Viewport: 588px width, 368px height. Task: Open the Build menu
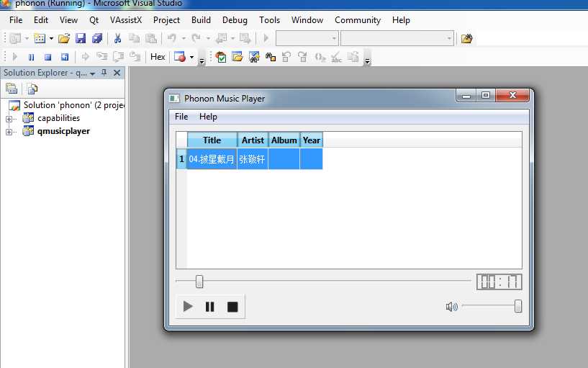point(201,20)
